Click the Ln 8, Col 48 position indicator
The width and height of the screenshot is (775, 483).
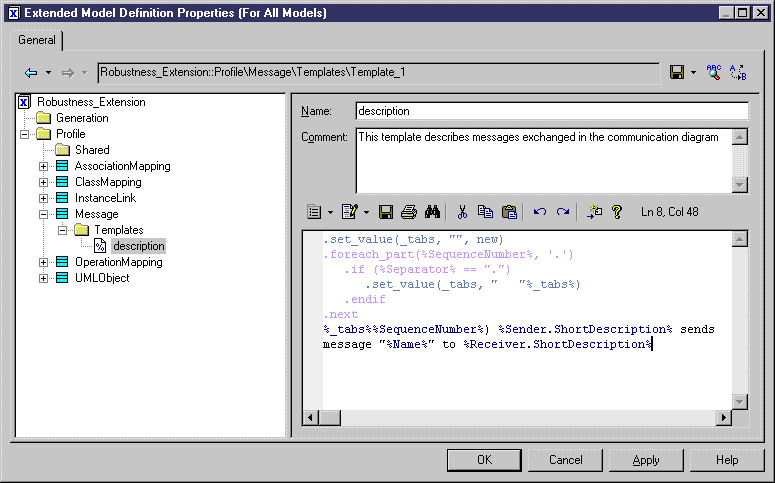(x=670, y=212)
